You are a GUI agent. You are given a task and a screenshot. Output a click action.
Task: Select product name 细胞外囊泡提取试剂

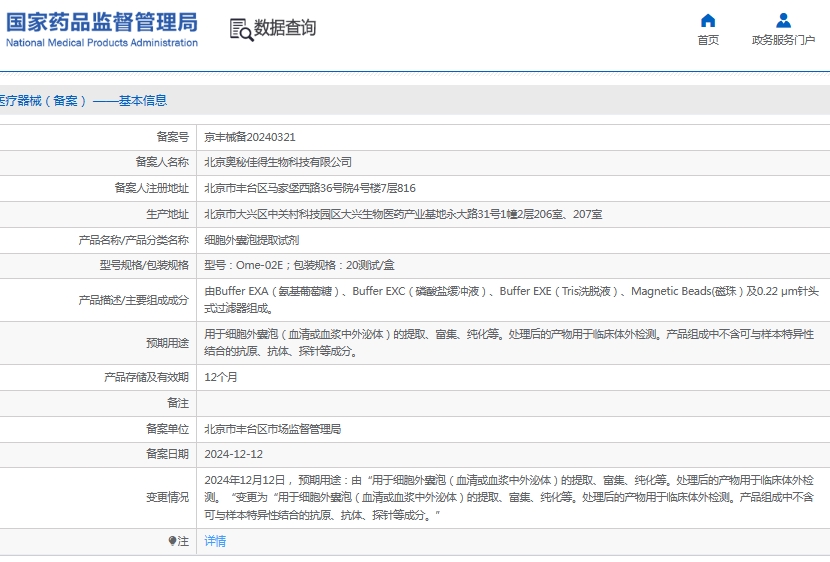coord(251,240)
